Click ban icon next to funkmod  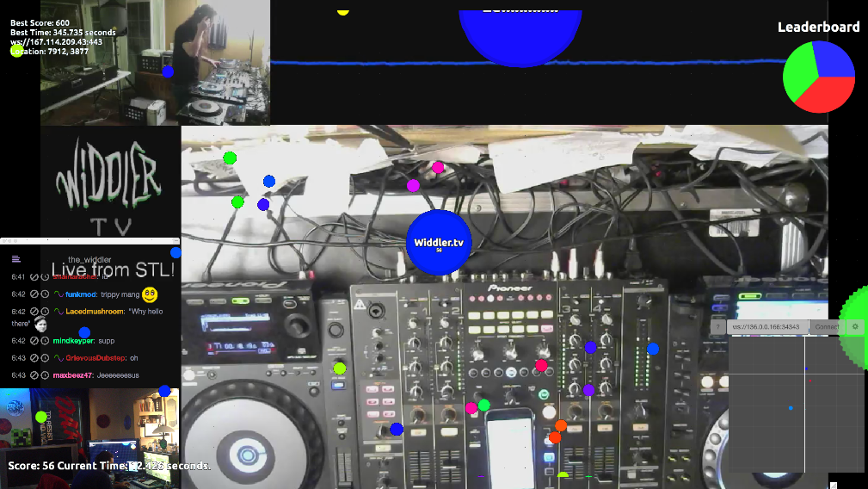pyautogui.click(x=34, y=294)
